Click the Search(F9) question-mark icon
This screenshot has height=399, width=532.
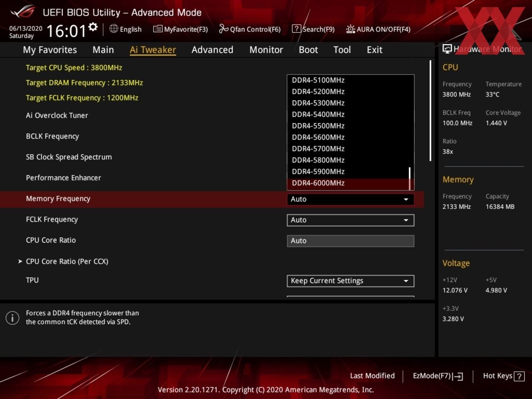297,29
